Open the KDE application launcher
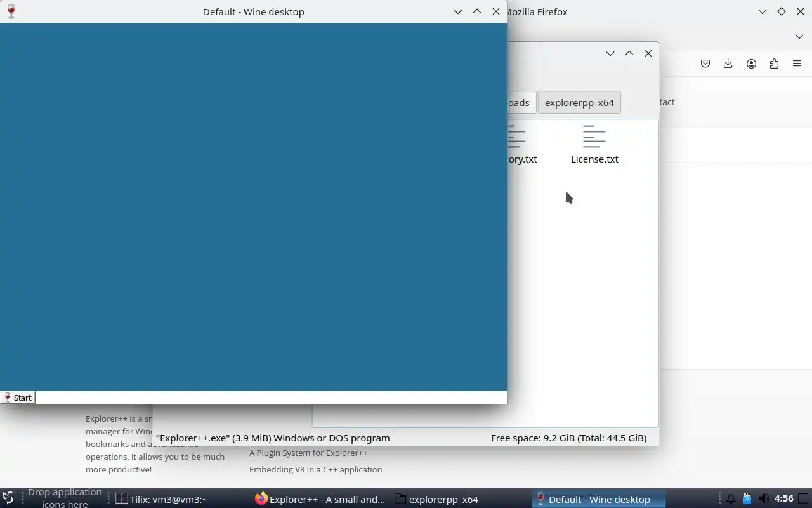The width and height of the screenshot is (812, 508). coord(8,498)
